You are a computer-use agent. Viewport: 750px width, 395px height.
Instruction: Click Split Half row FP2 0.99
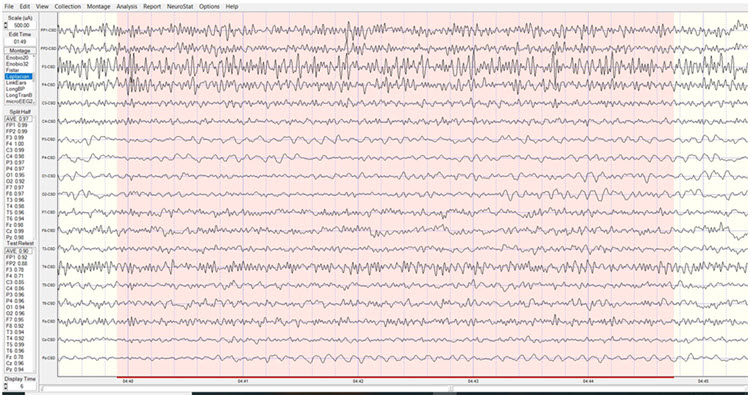click(17, 132)
